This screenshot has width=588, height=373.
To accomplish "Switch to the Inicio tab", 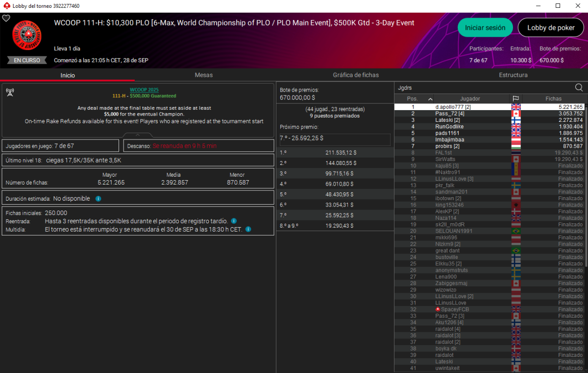I will coord(68,75).
